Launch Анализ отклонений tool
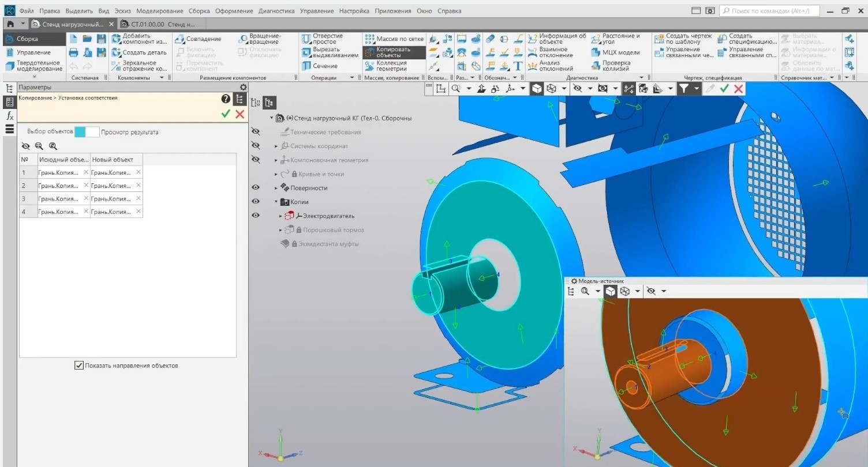Image resolution: width=868 pixels, height=467 pixels. point(551,66)
